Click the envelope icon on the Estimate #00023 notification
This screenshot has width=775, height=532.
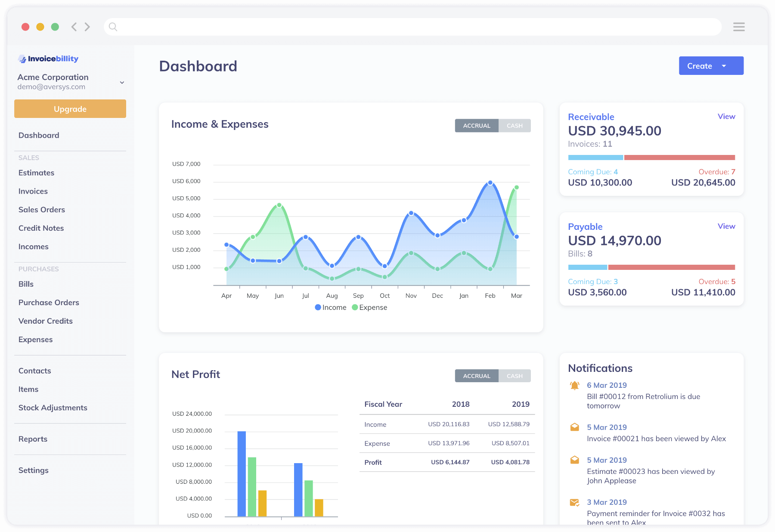coord(574,460)
